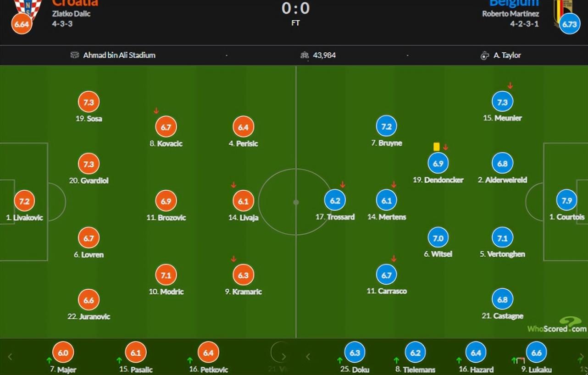This screenshot has height=375, width=588.
Task: Click the Belgium team crest
Action: click(563, 7)
